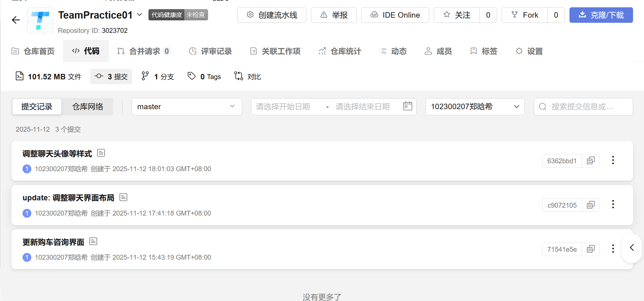Image resolution: width=644 pixels, height=301 pixels.
Task: View the 3 提交 commits list
Action: coord(111,76)
